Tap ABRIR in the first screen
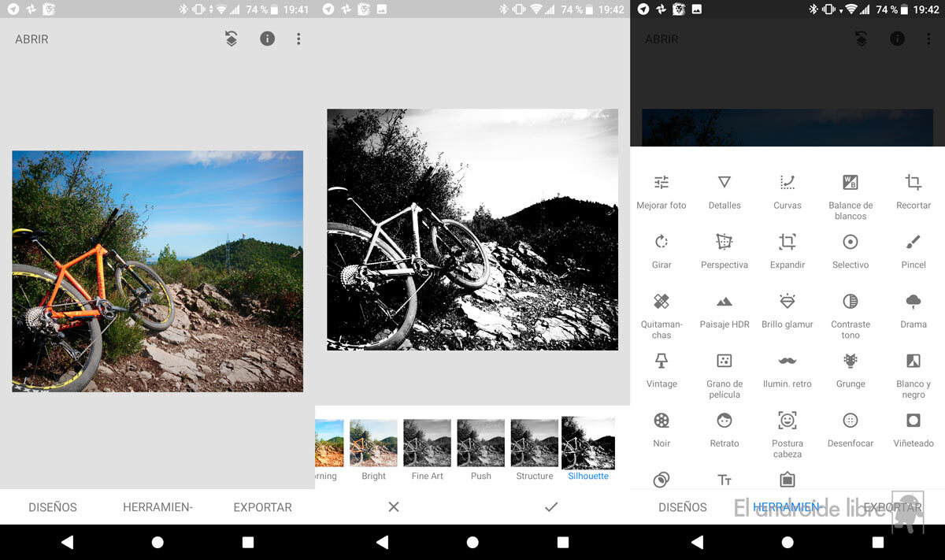The width and height of the screenshot is (945, 560). click(x=32, y=39)
